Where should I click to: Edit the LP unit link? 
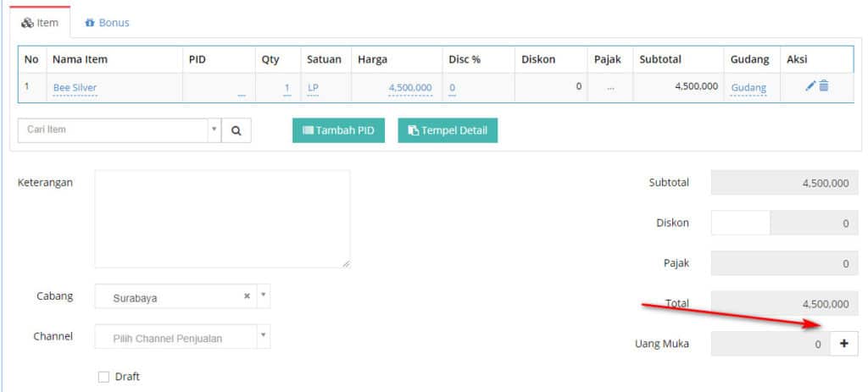[313, 88]
